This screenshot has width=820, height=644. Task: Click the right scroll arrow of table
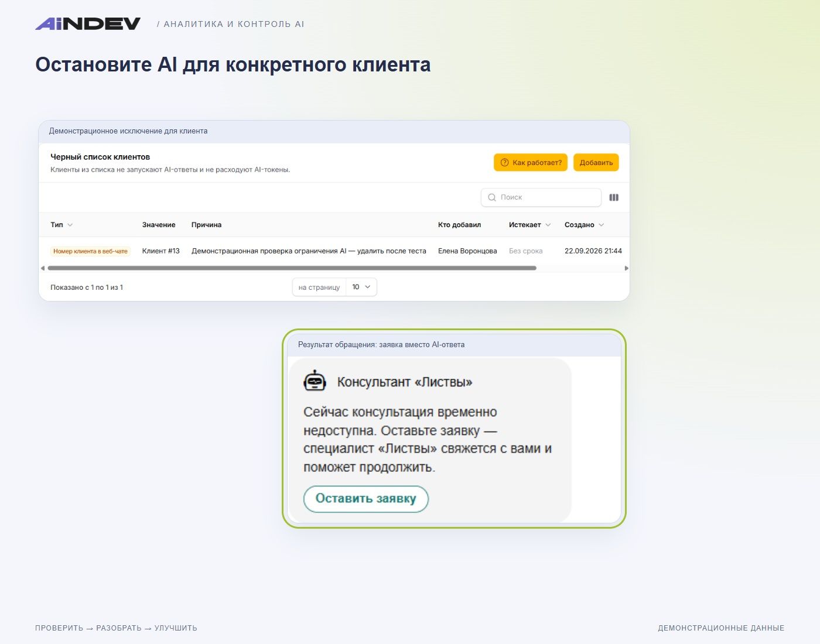click(x=626, y=268)
